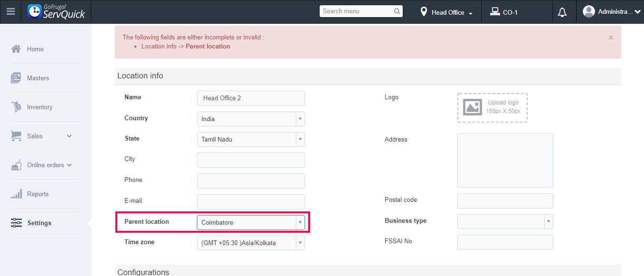Open the Head Office location dropdown

[x=447, y=12]
